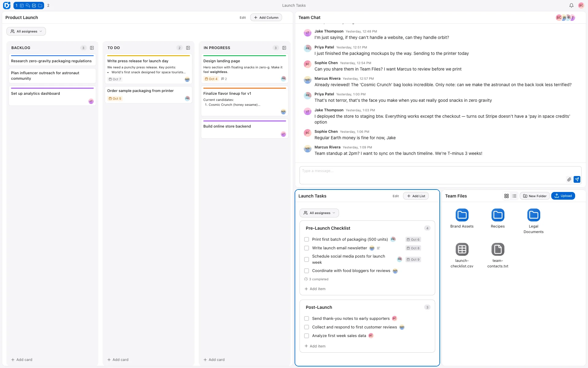Click the app logo in top-left corner
The height and width of the screenshot is (368, 588).
[7, 5]
